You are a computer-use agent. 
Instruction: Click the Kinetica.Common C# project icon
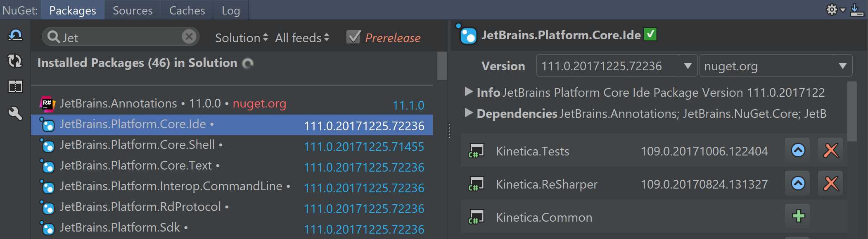[x=476, y=217]
